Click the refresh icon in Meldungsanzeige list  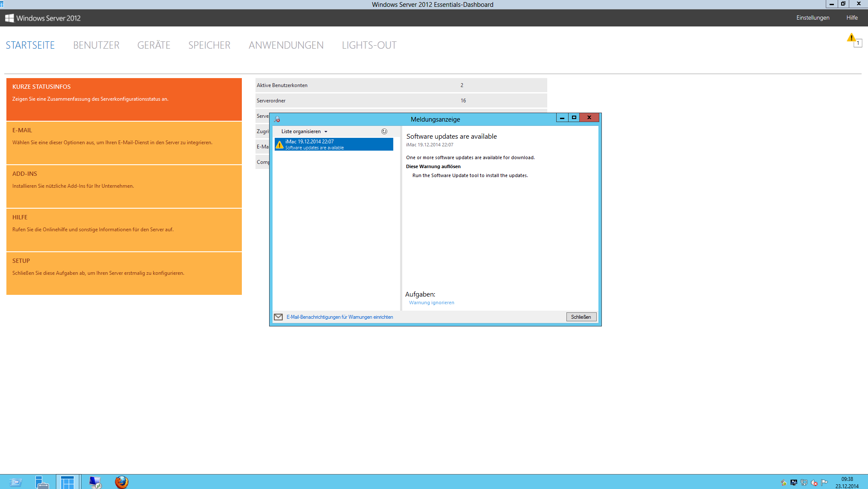point(384,131)
